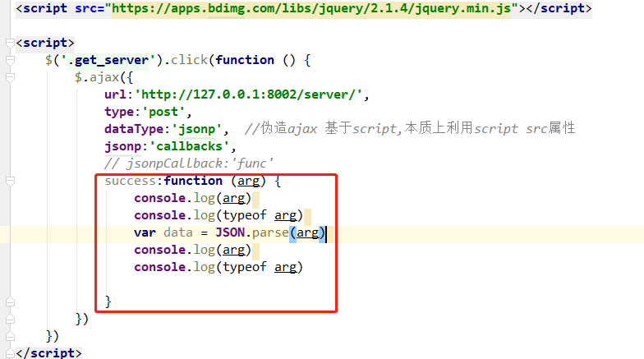Viewport: 644px width, 359px height.
Task: Click the '.get_server' selector string
Action: (x=108, y=60)
